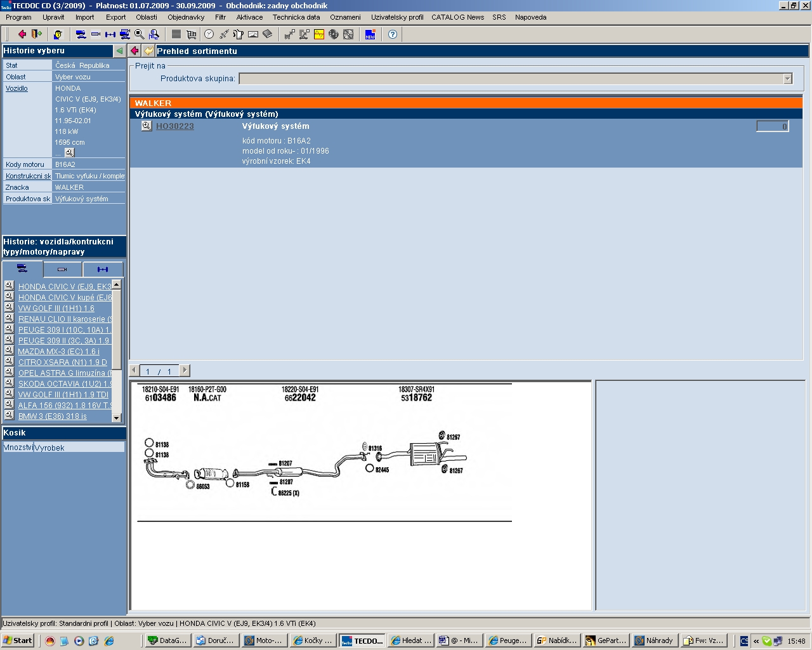Viewport: 812px width, 650px height.
Task: Open the Technicka data menu
Action: coord(296,17)
